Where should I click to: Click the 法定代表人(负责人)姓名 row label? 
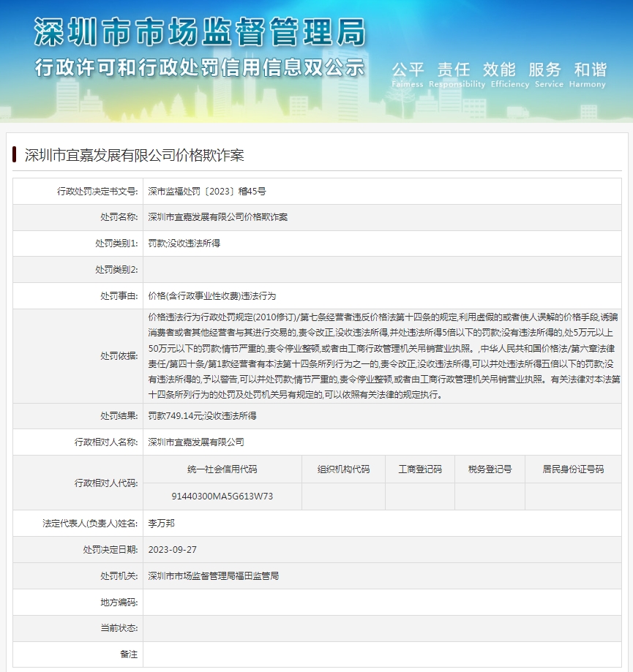click(90, 524)
